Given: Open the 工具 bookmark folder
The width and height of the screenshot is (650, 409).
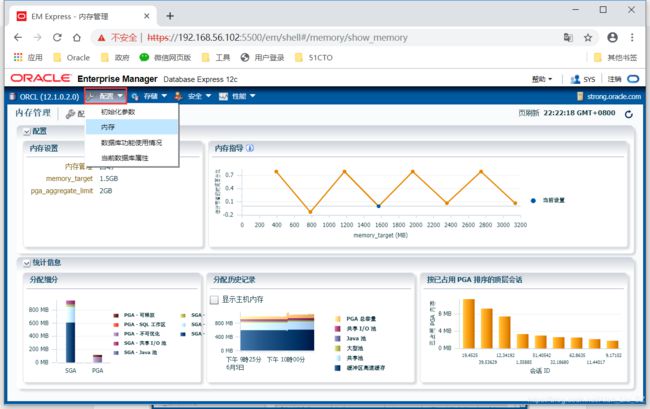Looking at the screenshot, I should pos(216,58).
